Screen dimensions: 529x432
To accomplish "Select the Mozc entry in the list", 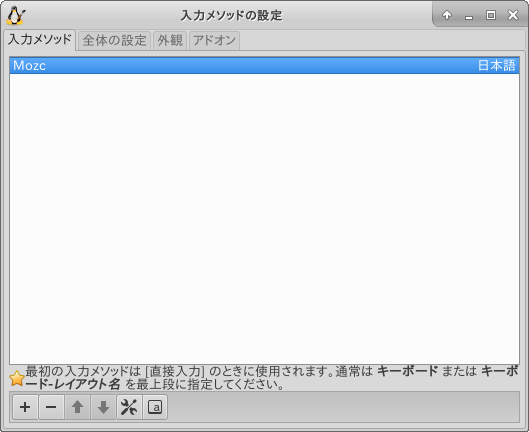I will pyautogui.click(x=264, y=65).
